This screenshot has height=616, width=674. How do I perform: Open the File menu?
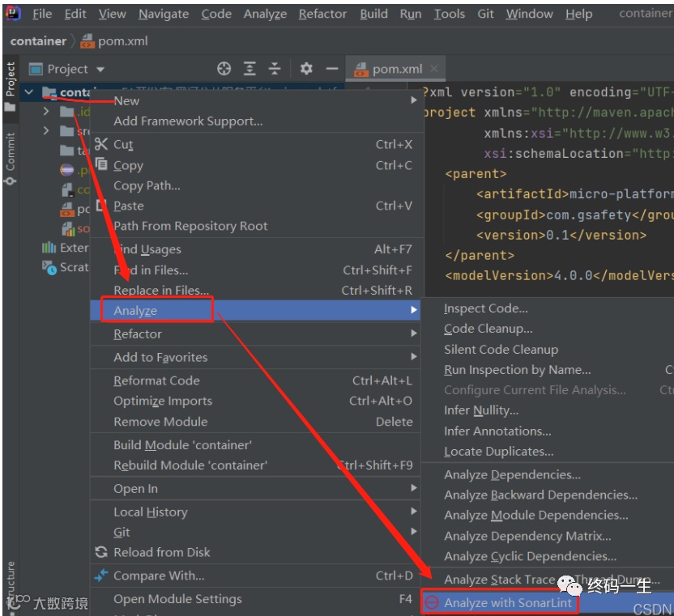(x=42, y=14)
